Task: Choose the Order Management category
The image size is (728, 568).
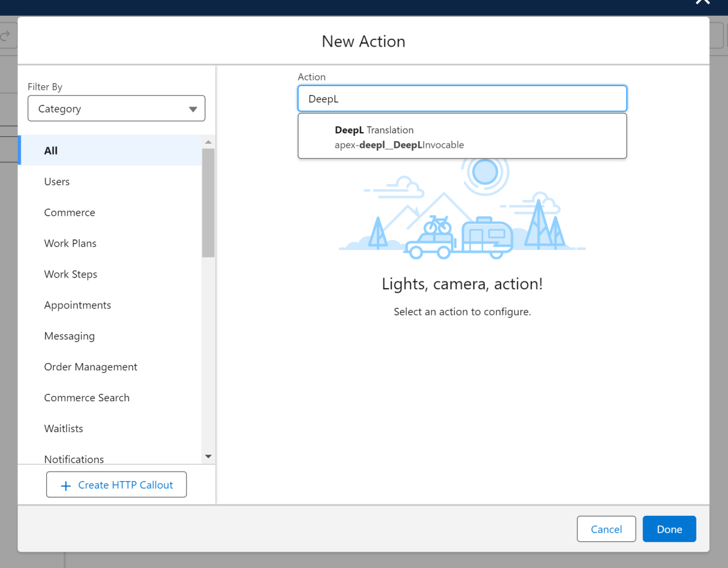Action: coord(91,367)
